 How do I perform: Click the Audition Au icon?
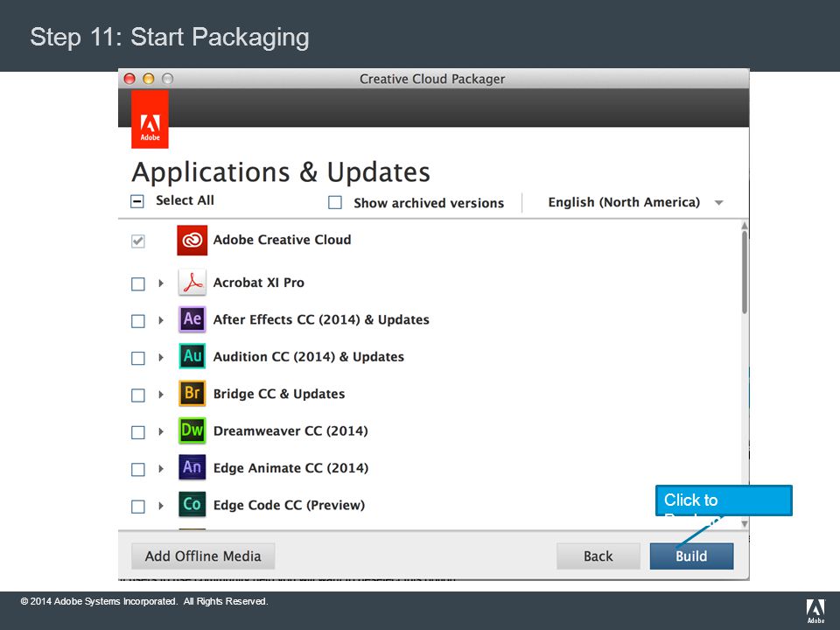(x=192, y=356)
